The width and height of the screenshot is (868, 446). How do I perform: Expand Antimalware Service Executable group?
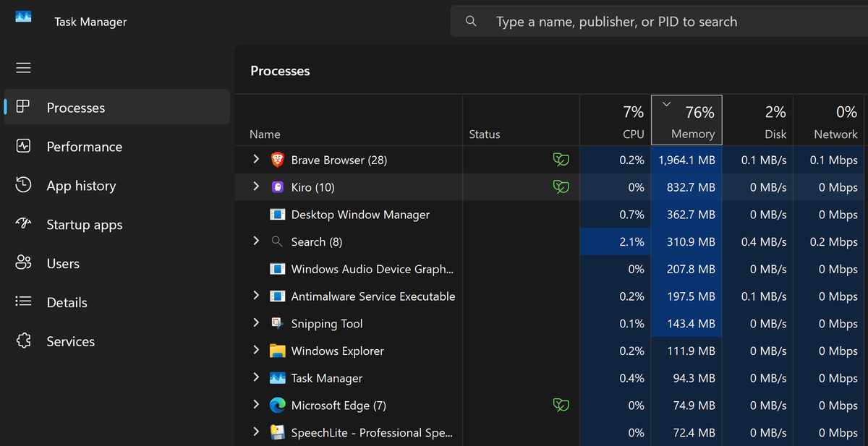(256, 296)
